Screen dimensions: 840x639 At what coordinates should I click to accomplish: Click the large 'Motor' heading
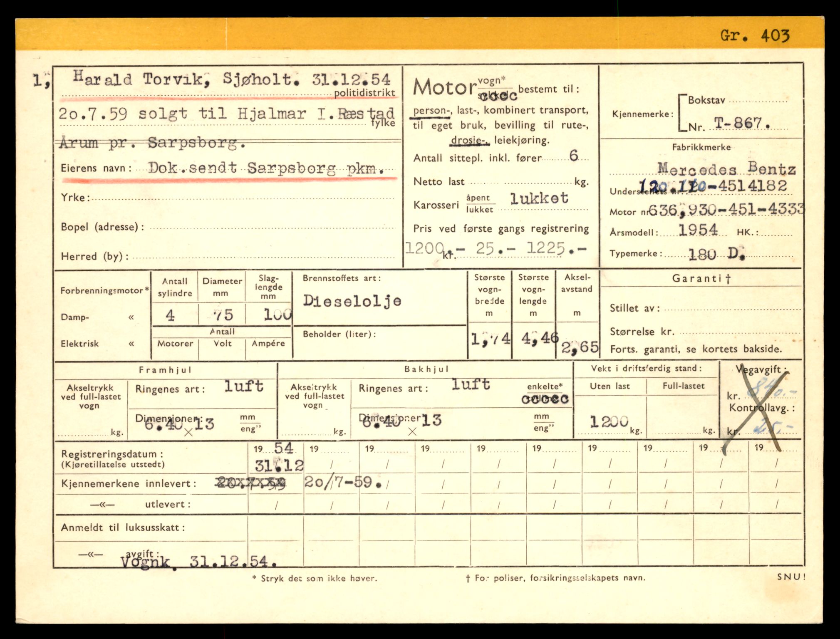pos(444,87)
